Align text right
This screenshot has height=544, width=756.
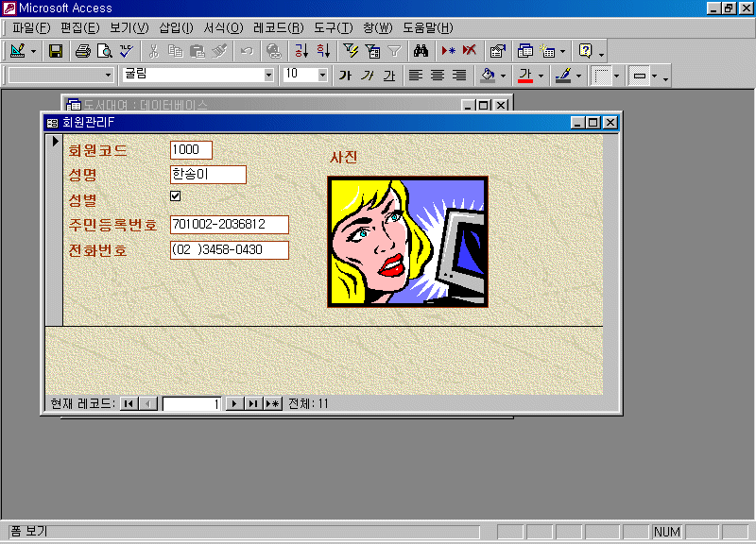pyautogui.click(x=459, y=76)
